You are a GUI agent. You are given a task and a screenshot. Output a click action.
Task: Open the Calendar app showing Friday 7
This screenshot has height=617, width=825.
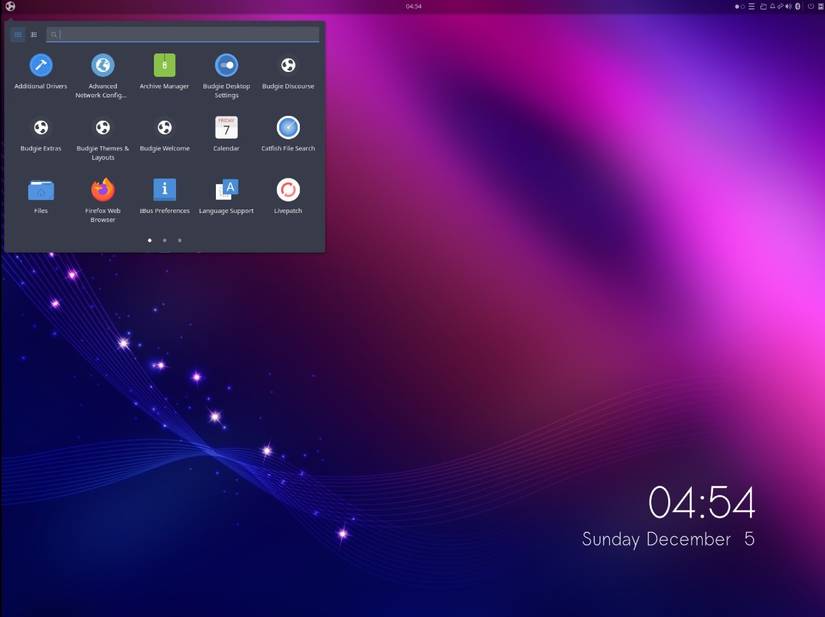click(x=225, y=129)
